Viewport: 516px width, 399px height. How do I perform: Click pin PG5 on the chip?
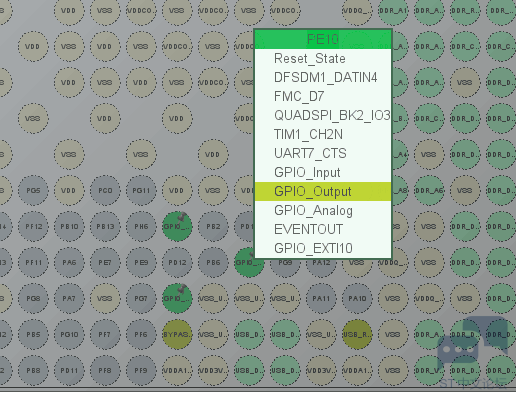tap(33, 190)
